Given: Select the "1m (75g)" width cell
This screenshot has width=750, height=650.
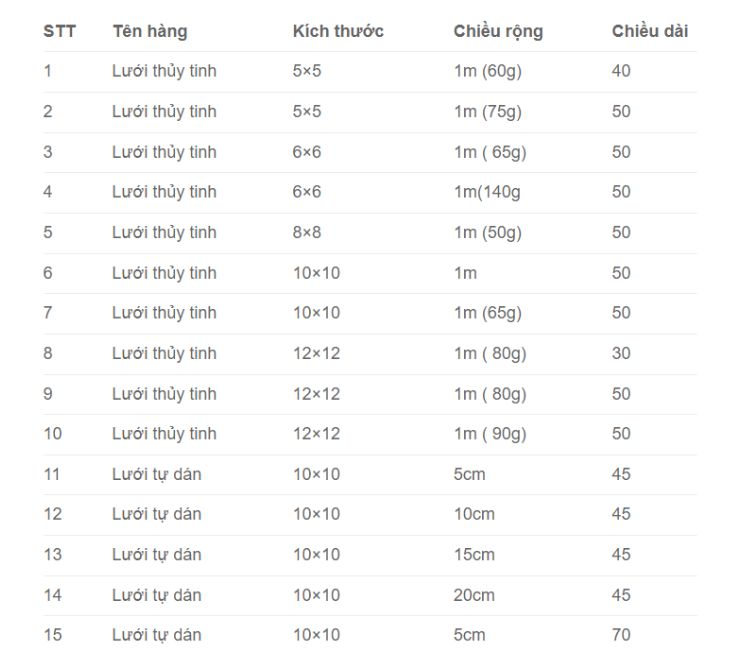Looking at the screenshot, I should pyautogui.click(x=487, y=111).
